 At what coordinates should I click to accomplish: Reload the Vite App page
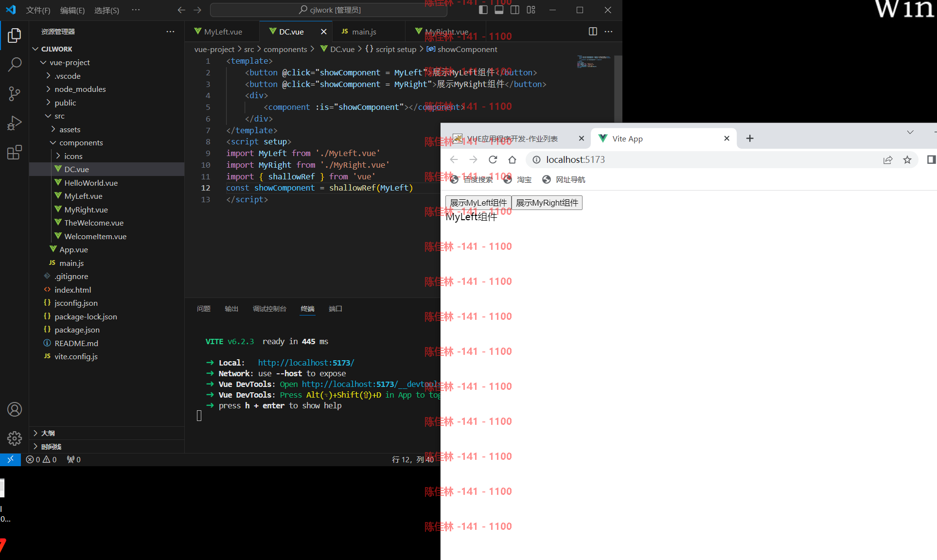(x=493, y=159)
